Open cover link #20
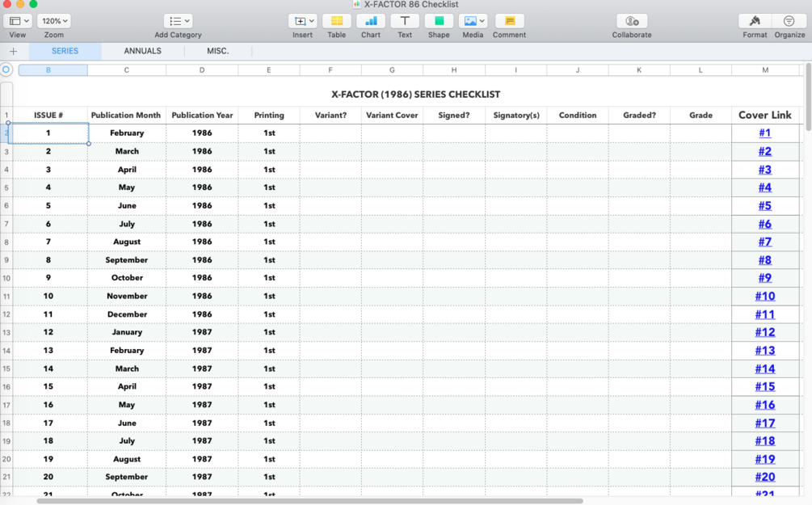 point(765,477)
